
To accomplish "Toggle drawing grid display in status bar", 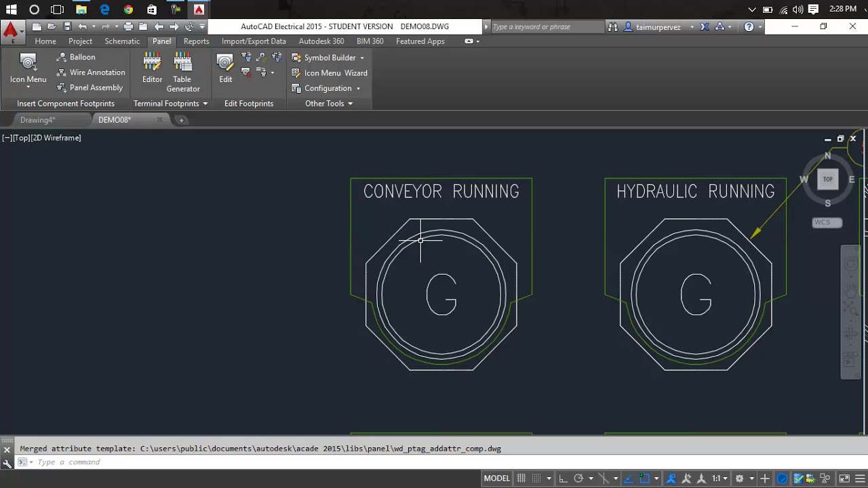I will (x=521, y=479).
